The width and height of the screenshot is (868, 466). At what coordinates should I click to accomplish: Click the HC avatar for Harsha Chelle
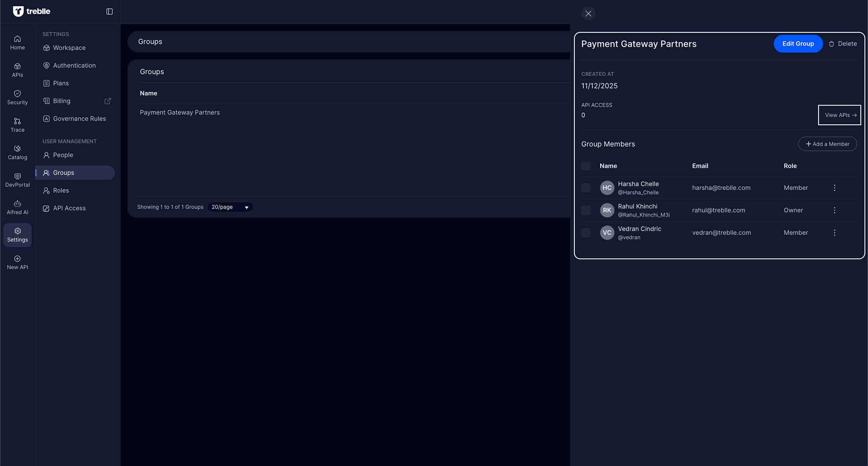pos(607,188)
